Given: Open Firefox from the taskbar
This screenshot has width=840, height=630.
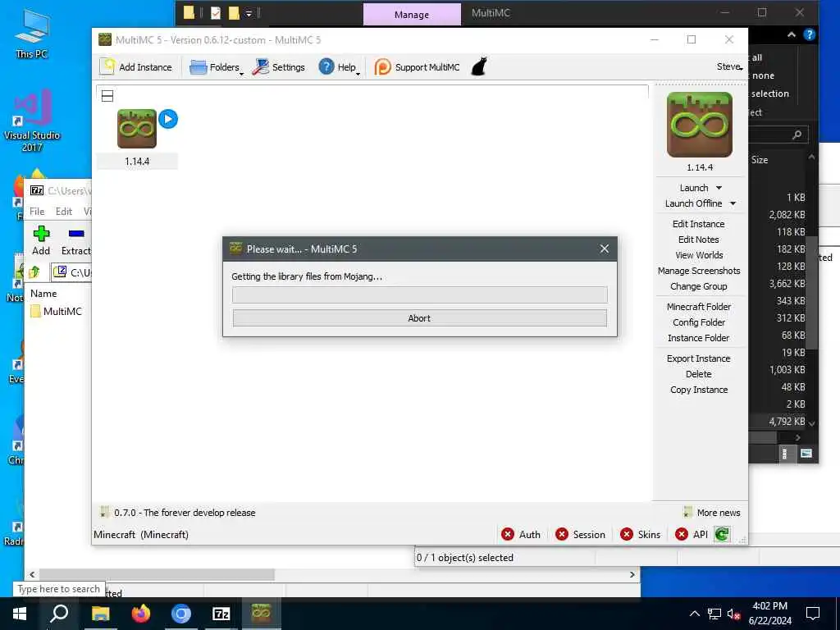Looking at the screenshot, I should (141, 614).
